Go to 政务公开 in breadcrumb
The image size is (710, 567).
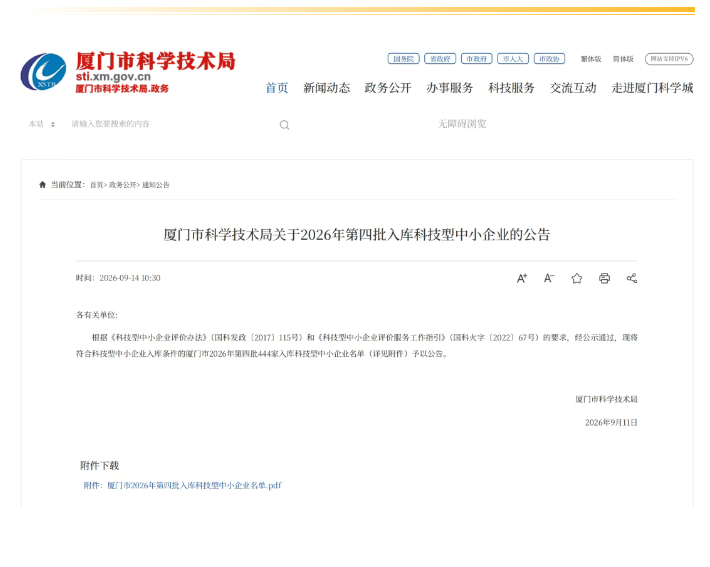122,185
